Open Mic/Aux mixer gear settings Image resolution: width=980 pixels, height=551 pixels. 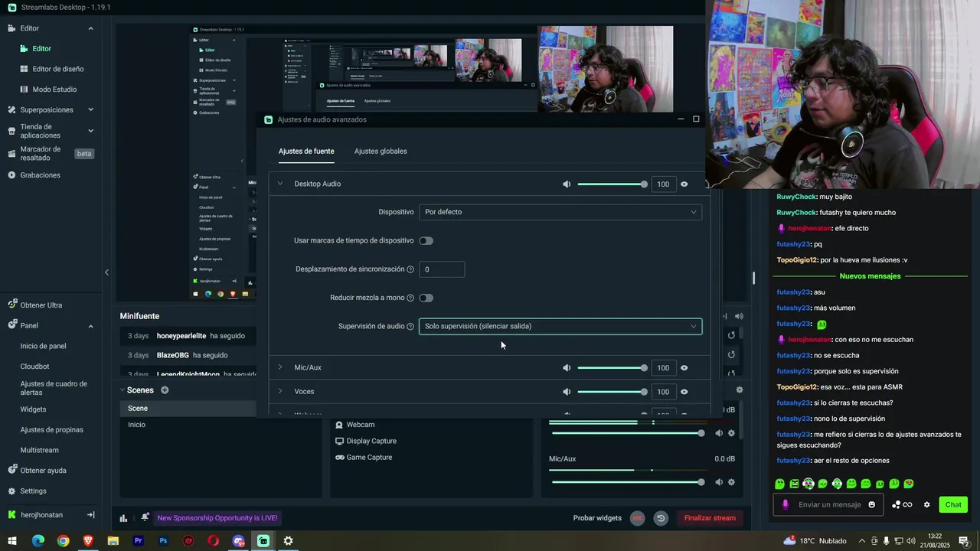coord(731,482)
